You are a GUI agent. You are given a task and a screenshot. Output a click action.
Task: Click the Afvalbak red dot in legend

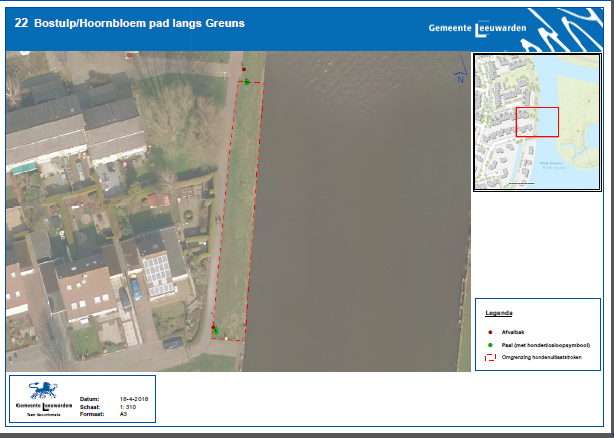point(489,330)
